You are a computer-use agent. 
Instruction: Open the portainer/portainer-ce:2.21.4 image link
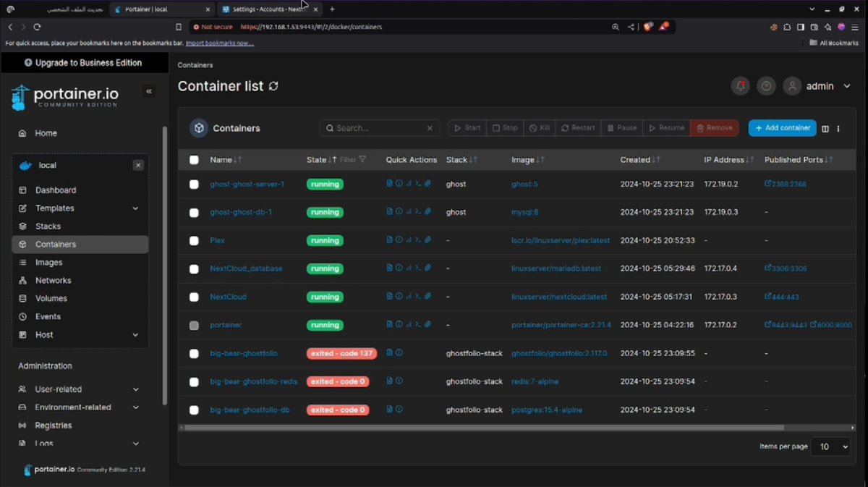click(561, 325)
